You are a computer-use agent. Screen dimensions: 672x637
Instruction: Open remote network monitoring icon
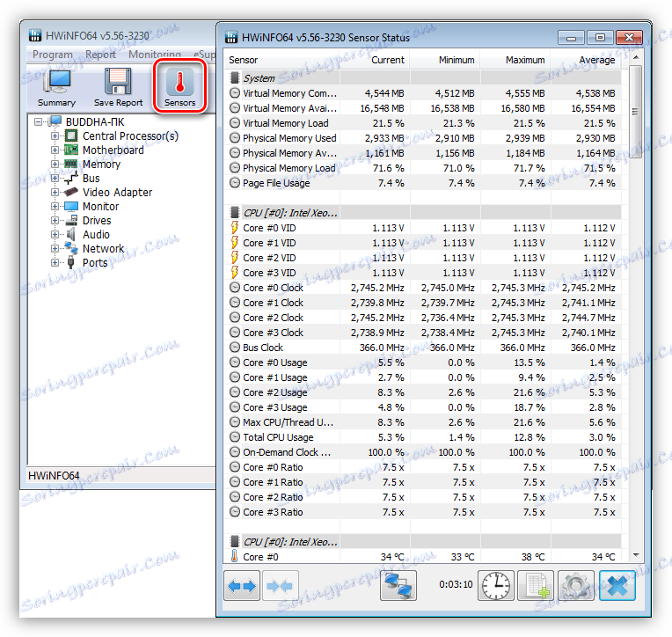pyautogui.click(x=398, y=585)
